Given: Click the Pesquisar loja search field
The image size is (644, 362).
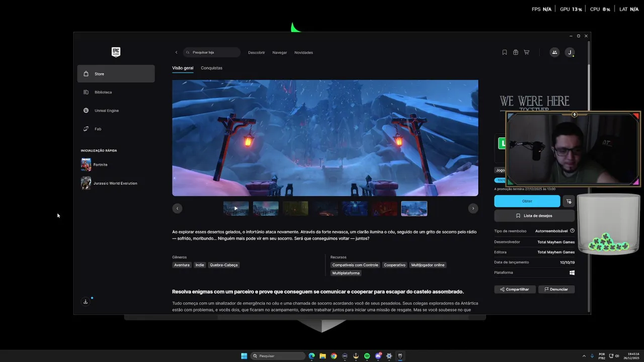Looking at the screenshot, I should pos(212,52).
